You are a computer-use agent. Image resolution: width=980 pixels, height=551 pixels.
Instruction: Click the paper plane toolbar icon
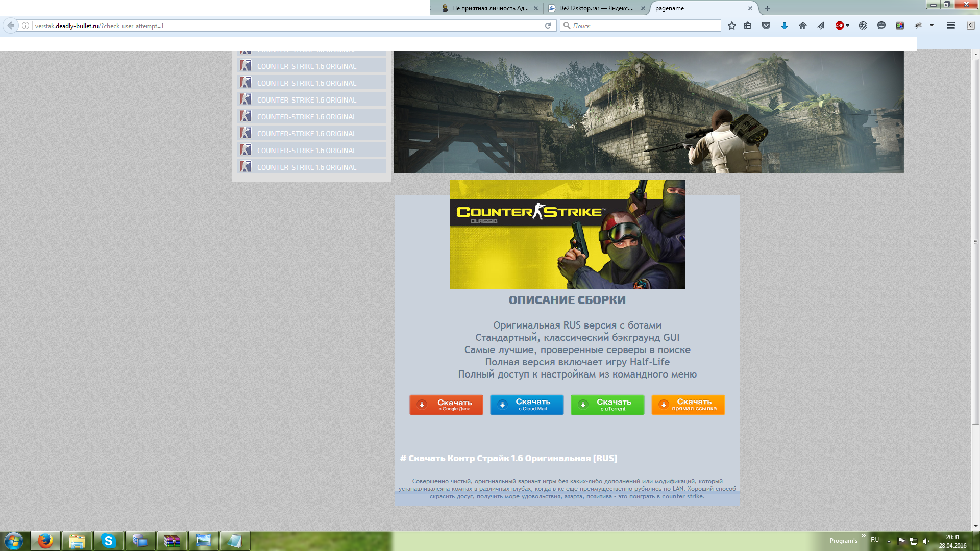pyautogui.click(x=821, y=26)
